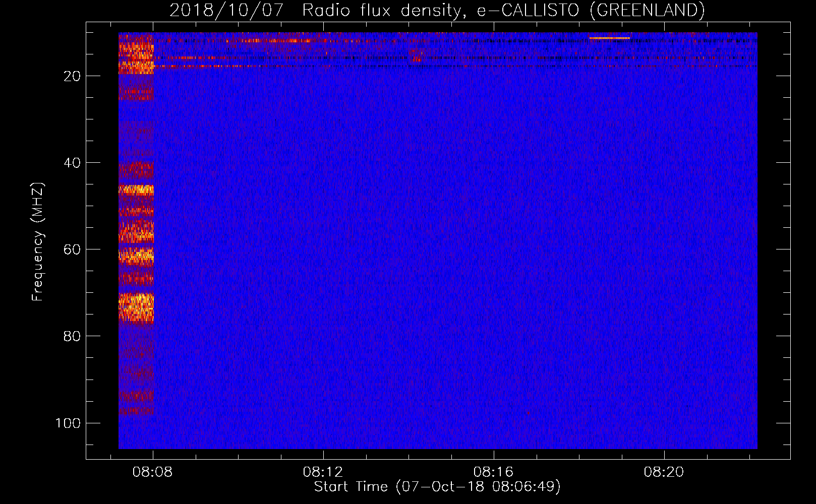Click the frequency tick label "40"

coord(72,163)
